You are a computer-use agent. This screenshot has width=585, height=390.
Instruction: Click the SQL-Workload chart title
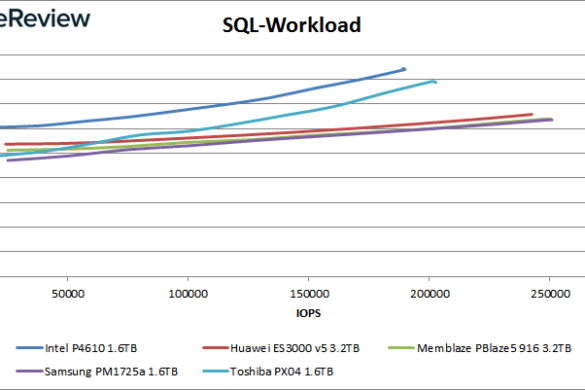tap(291, 25)
